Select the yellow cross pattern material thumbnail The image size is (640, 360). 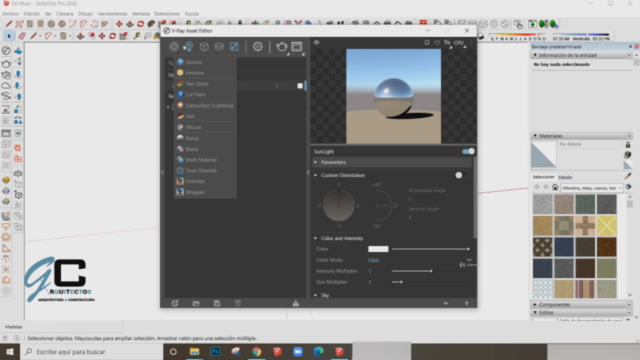pos(607,226)
